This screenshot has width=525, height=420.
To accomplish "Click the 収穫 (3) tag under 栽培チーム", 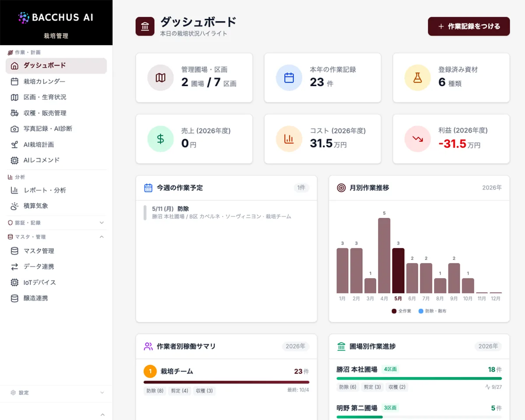I will [204, 391].
